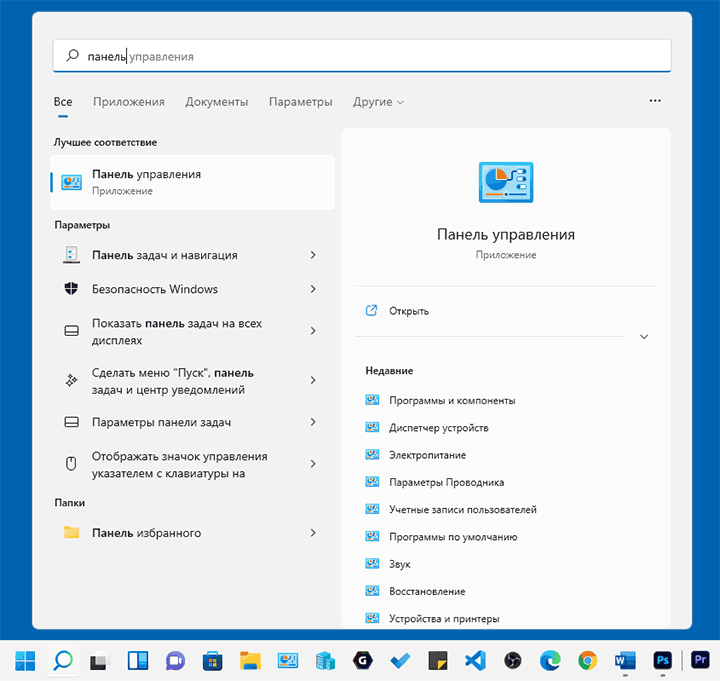Open recent item Устройства и принтеры
Image resolution: width=720 pixels, height=681 pixels.
click(444, 619)
